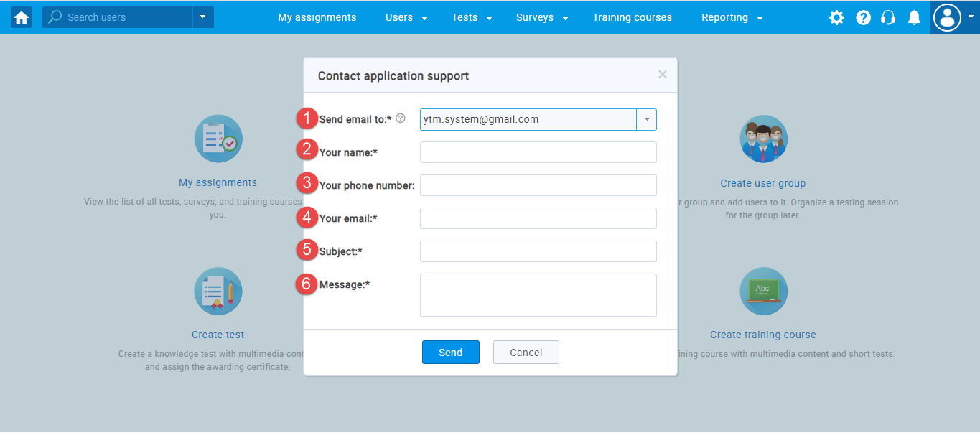Screen dimensions: 980x433
Task: Click the Your name input field
Action: pos(538,152)
